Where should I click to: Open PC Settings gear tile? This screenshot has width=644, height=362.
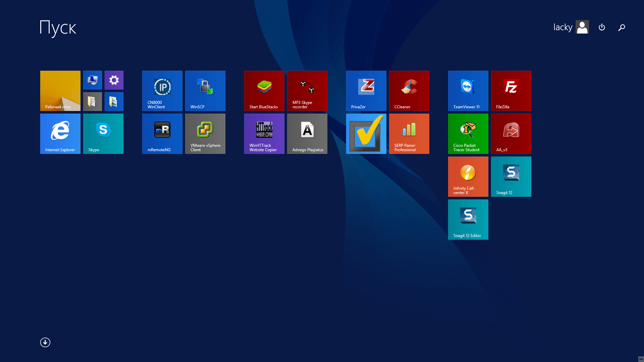click(114, 80)
